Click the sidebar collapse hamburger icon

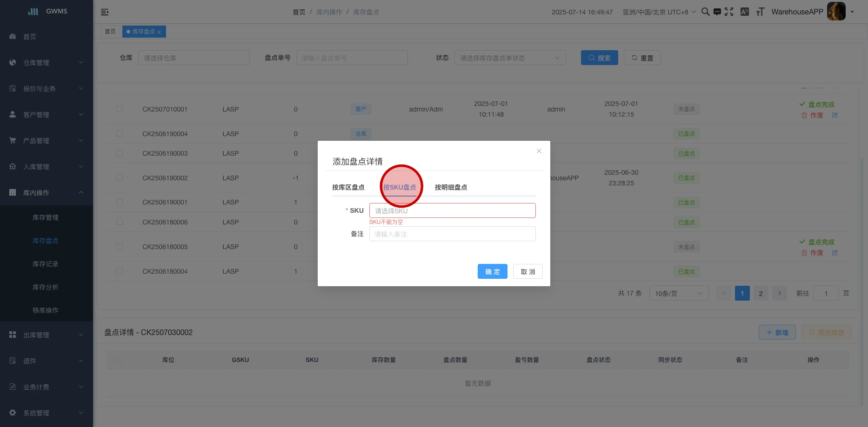point(105,12)
